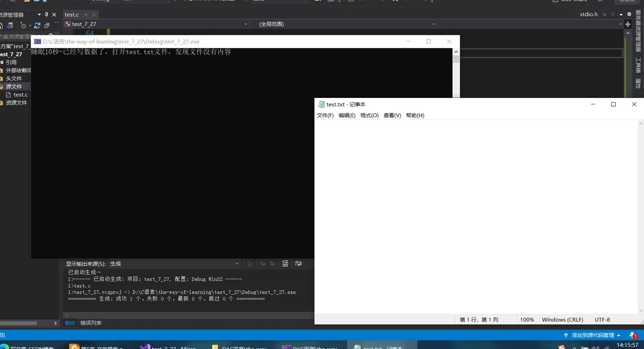Screen dimensions: 644x349
Task: Toggle word wrap in the Output panel
Action: (298, 263)
